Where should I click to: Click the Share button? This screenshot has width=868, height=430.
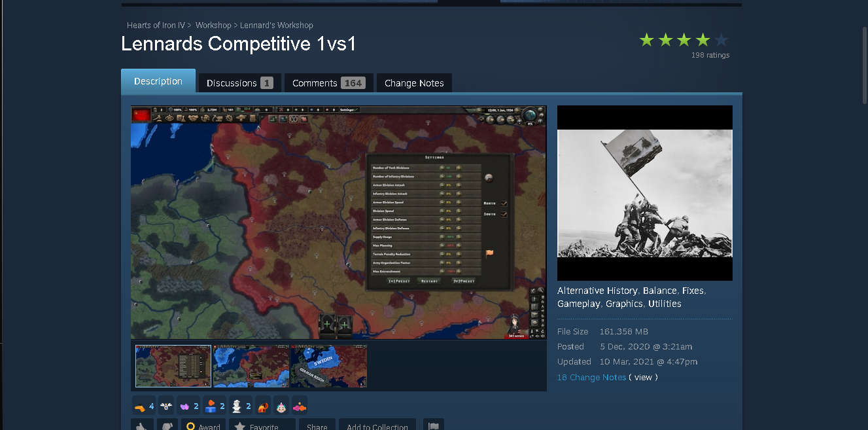pos(317,426)
